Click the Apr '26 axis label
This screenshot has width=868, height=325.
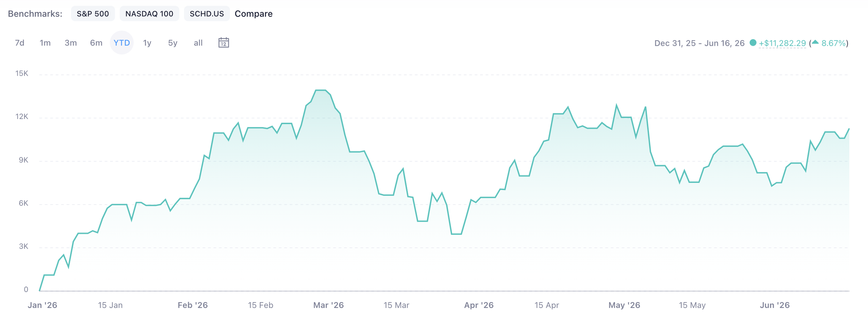(479, 305)
